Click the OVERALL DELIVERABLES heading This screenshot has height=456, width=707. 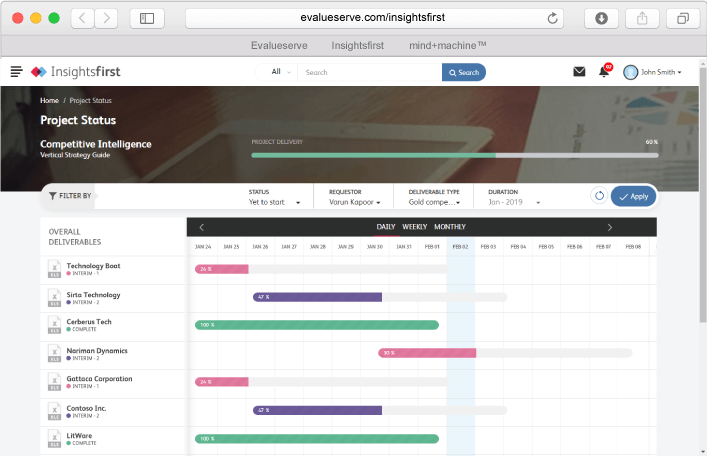75,237
